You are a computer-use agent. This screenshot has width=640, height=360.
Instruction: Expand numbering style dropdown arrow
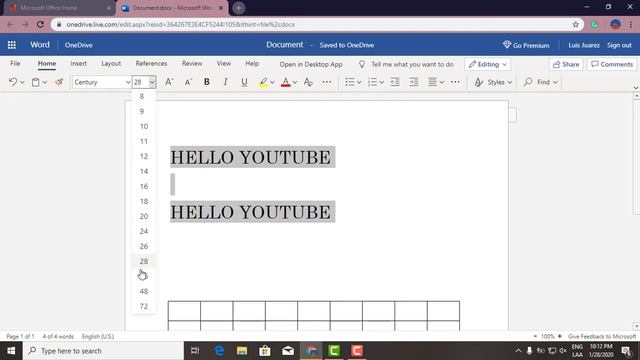point(381,82)
